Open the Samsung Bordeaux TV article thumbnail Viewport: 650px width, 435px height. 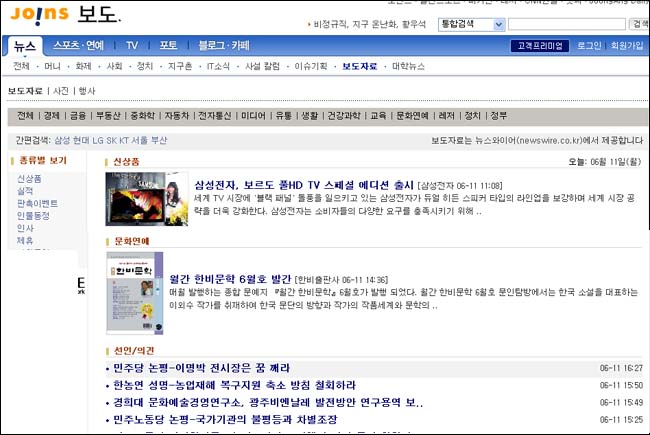click(147, 199)
